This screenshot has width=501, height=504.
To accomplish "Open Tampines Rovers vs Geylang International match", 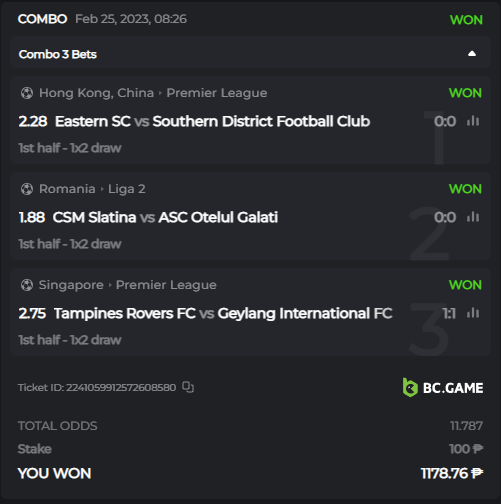I will [x=223, y=313].
